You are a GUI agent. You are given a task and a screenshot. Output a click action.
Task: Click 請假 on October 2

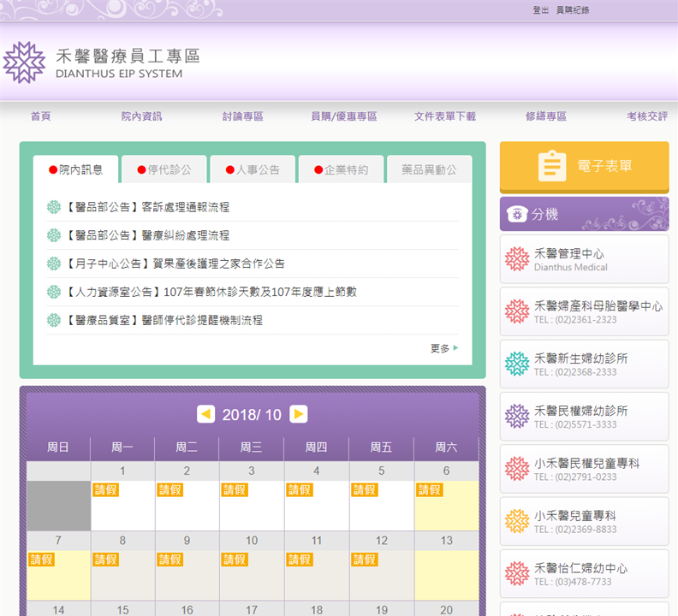pos(170,489)
